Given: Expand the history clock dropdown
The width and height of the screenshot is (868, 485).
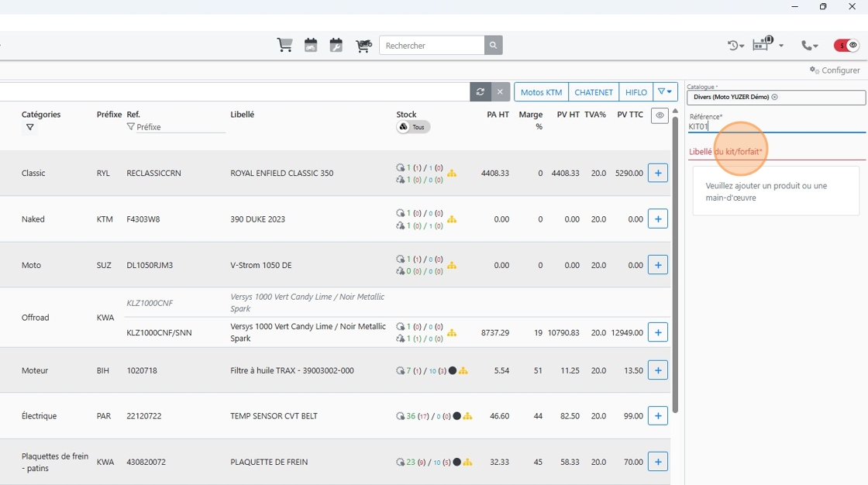Looking at the screenshot, I should point(735,46).
